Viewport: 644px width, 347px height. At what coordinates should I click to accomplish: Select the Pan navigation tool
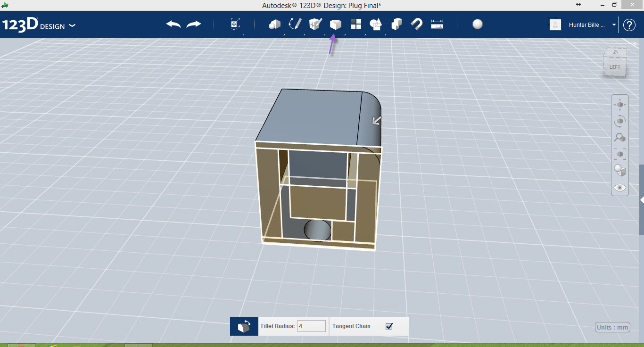click(x=620, y=105)
